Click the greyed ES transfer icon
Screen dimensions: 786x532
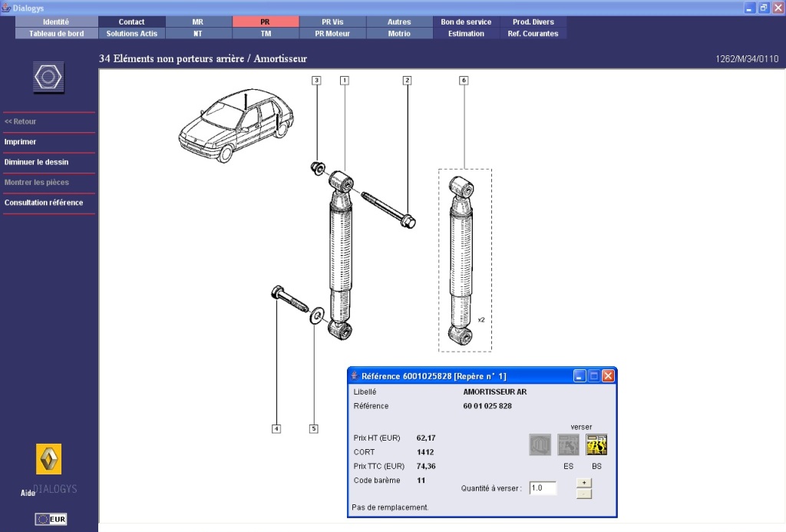coord(568,444)
